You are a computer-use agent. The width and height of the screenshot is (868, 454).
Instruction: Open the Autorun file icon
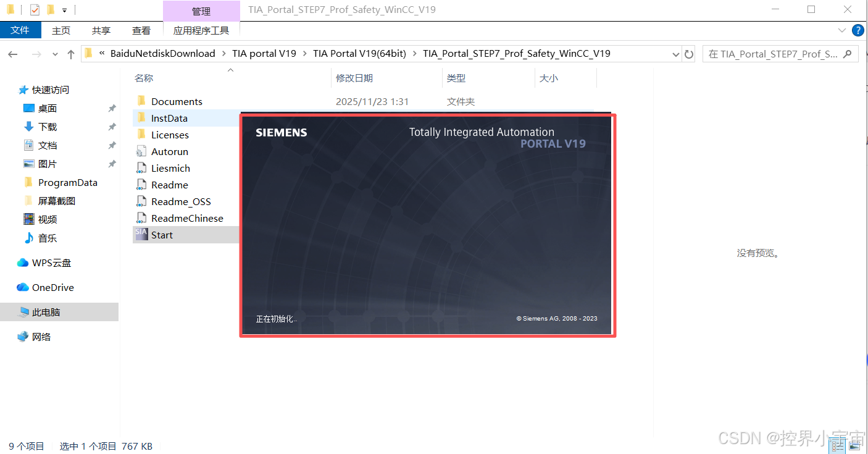141,151
